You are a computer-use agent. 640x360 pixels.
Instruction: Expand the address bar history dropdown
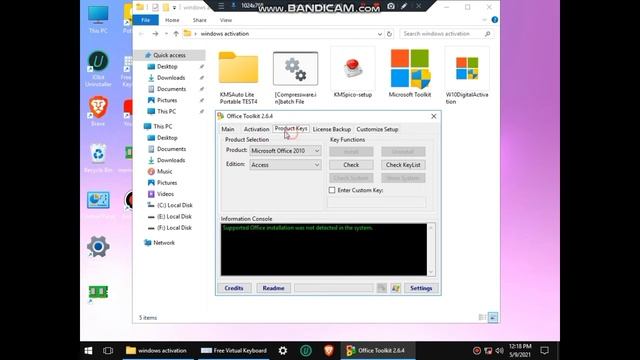380,34
